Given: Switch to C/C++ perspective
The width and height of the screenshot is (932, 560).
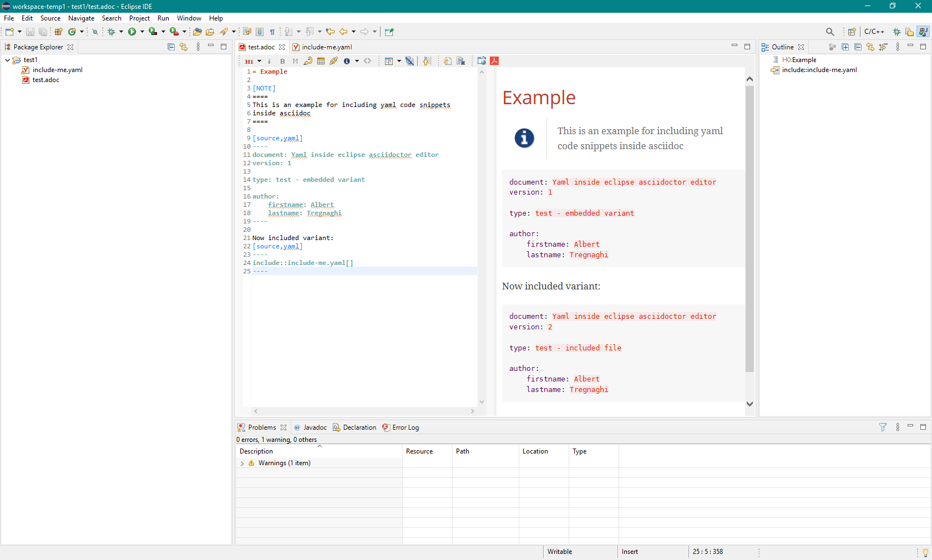Looking at the screenshot, I should [874, 32].
